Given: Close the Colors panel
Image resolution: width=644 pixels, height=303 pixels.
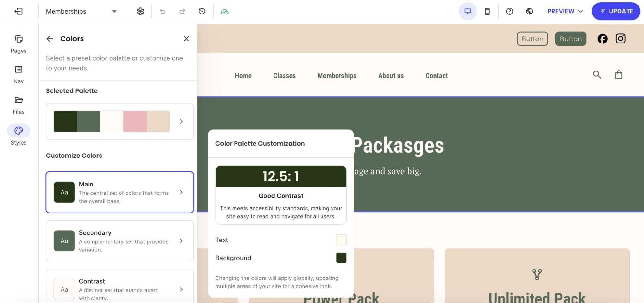Looking at the screenshot, I should coord(186,39).
